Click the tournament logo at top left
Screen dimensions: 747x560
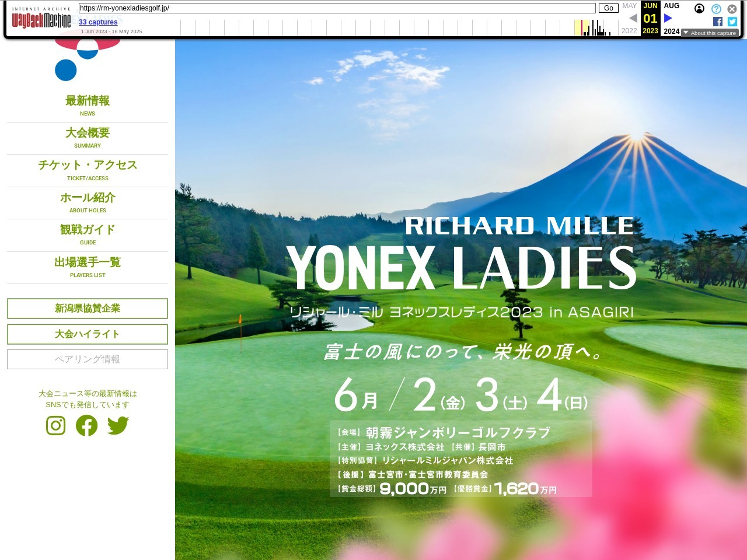click(88, 60)
